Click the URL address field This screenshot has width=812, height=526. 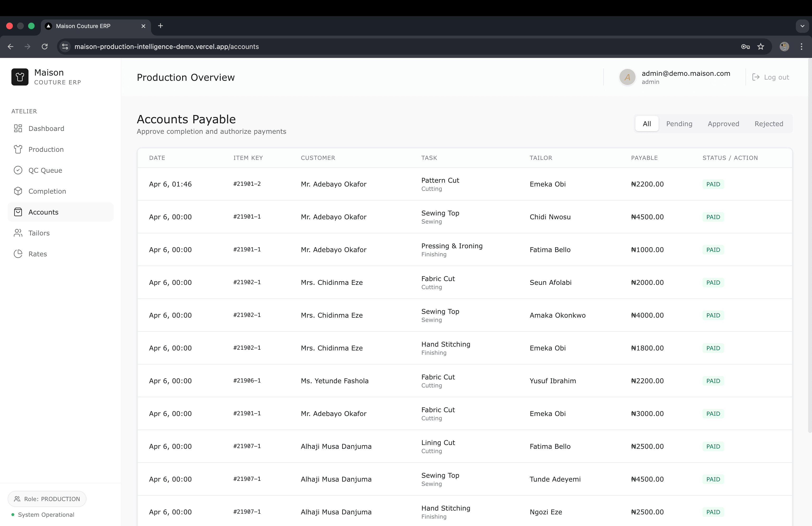[341, 46]
